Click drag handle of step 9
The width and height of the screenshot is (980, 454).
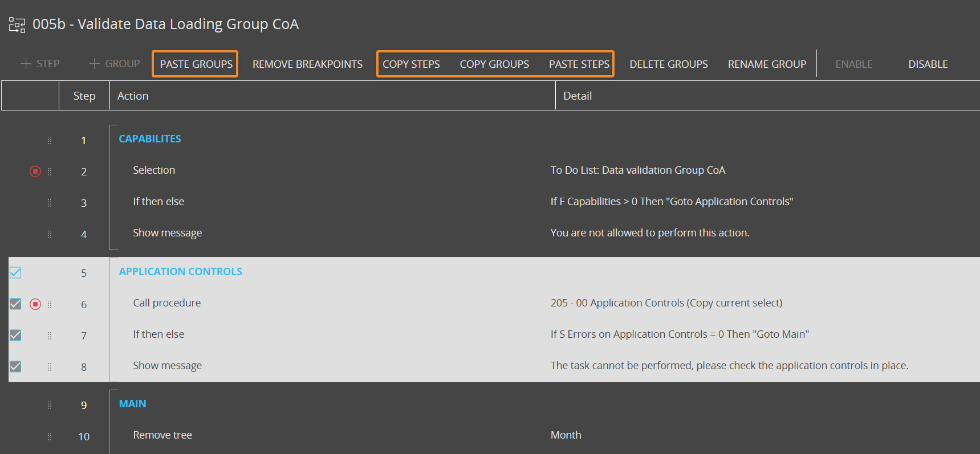(x=50, y=405)
